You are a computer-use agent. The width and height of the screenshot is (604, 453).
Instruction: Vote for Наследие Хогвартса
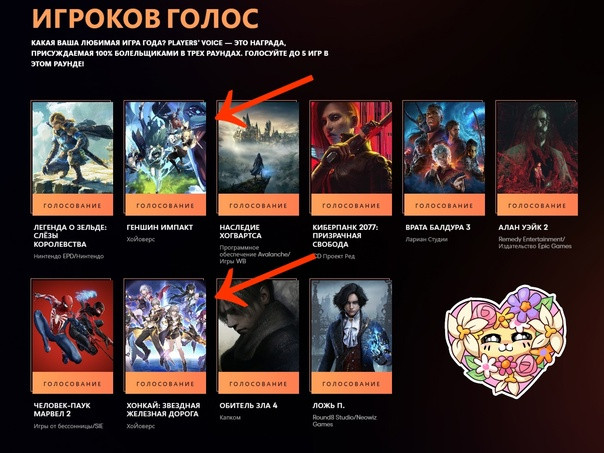click(258, 205)
